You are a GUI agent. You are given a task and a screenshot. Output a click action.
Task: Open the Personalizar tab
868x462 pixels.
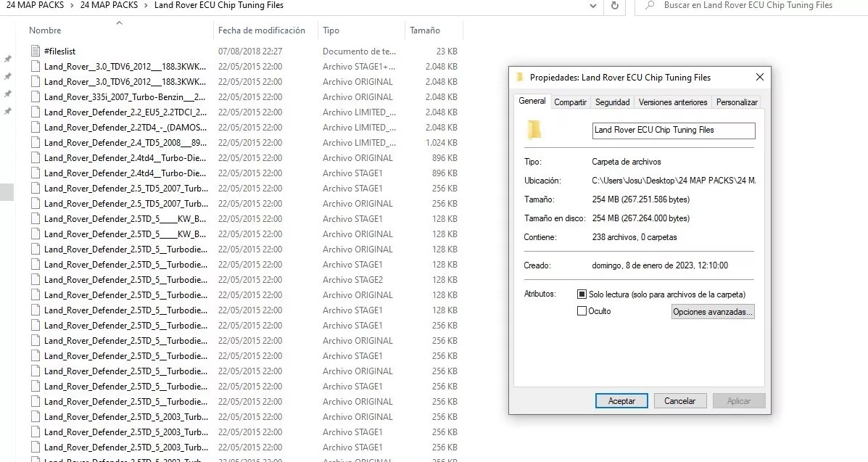(x=737, y=102)
